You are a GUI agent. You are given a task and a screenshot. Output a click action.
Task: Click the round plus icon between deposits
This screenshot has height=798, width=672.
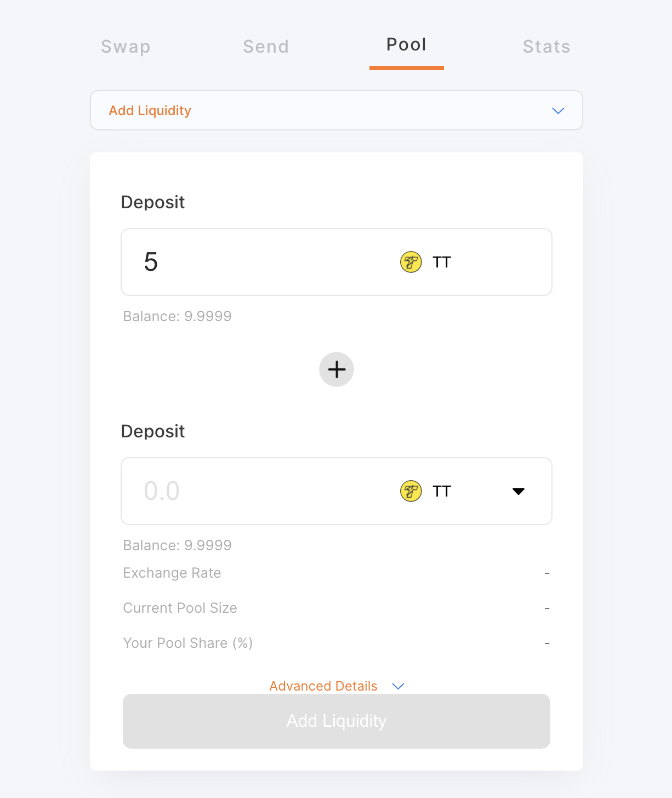point(337,369)
